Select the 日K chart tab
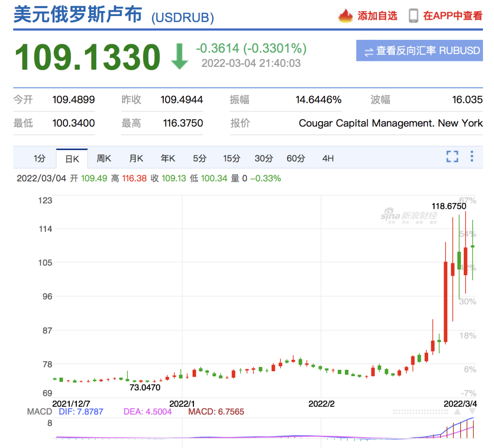This screenshot has width=494, height=448. 72,159
